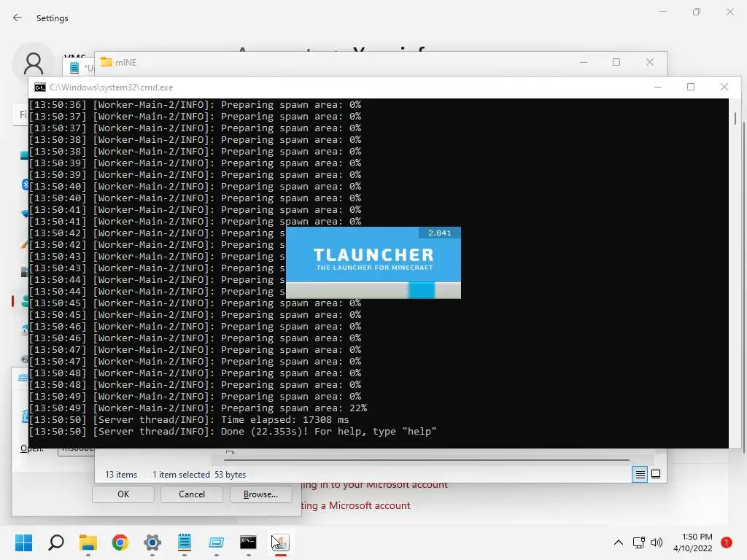Show hidden system tray icons
The image size is (747, 560).
click(x=619, y=542)
